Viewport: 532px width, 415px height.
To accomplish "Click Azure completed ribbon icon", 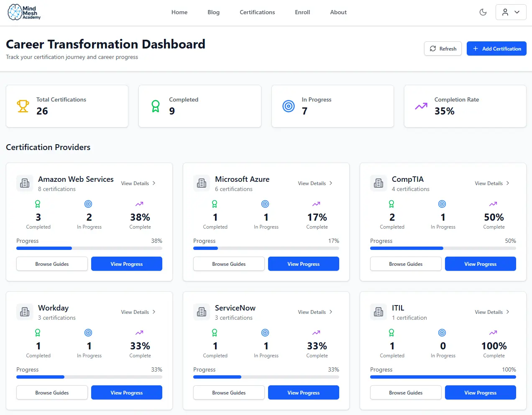I will (215, 204).
